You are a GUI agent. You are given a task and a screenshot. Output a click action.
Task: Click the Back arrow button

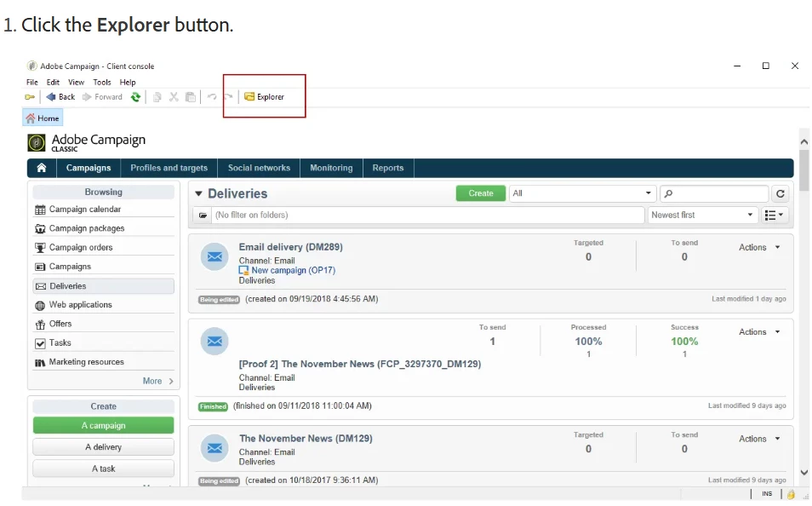tap(60, 97)
